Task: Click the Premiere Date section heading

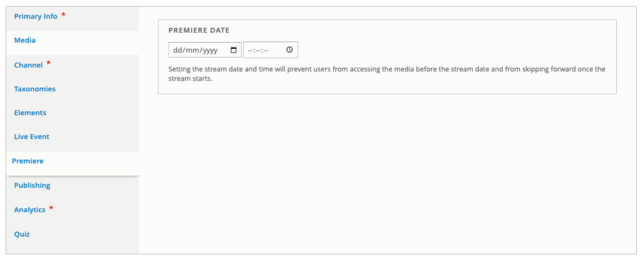Action: [199, 30]
